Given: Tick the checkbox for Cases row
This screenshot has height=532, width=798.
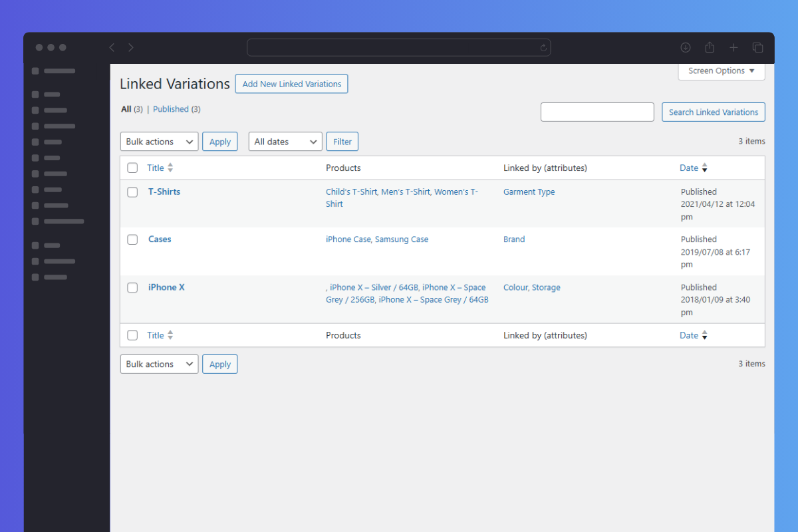Looking at the screenshot, I should point(132,239).
